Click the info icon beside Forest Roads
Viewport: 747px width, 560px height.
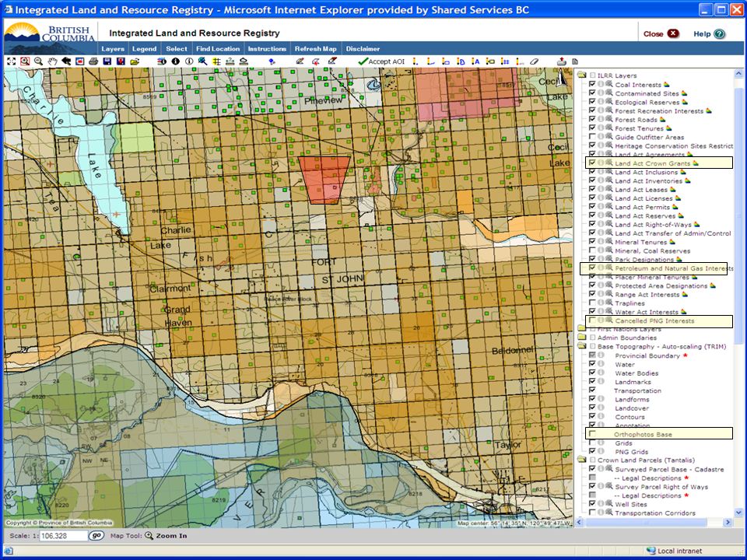tap(601, 119)
